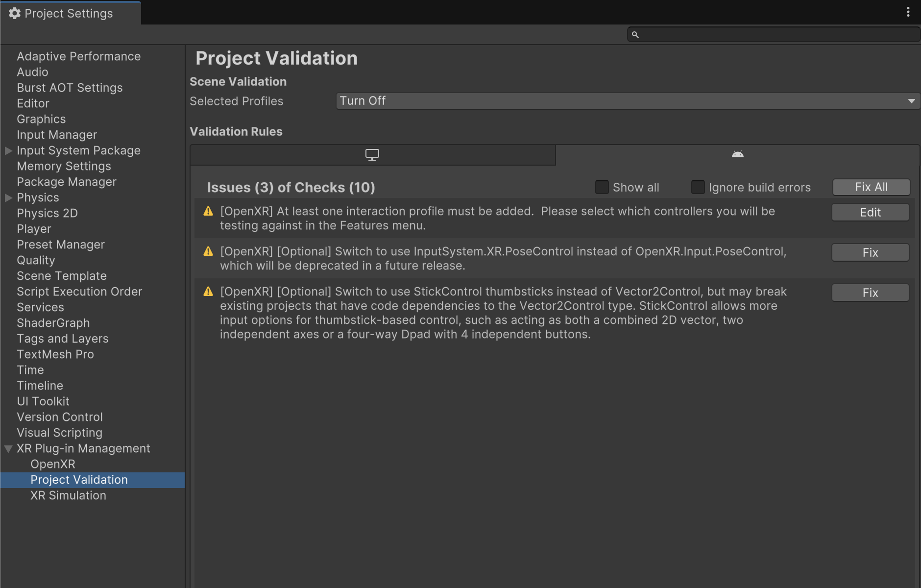Viewport: 921px width, 588px height.
Task: Click the warning icon on the PoseControl issue
Action: 209,251
